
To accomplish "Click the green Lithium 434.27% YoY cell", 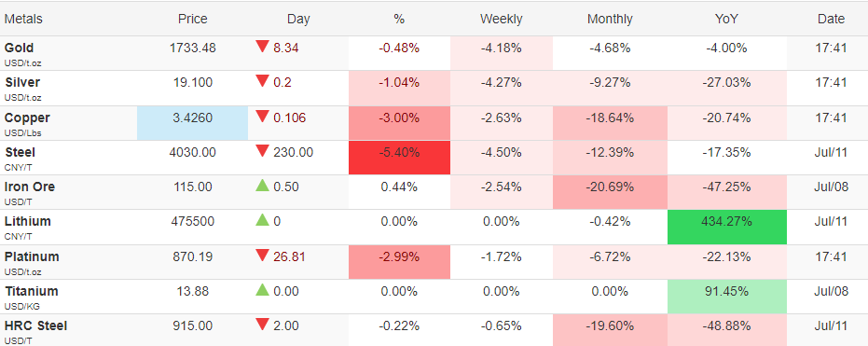I will click(x=727, y=227).
